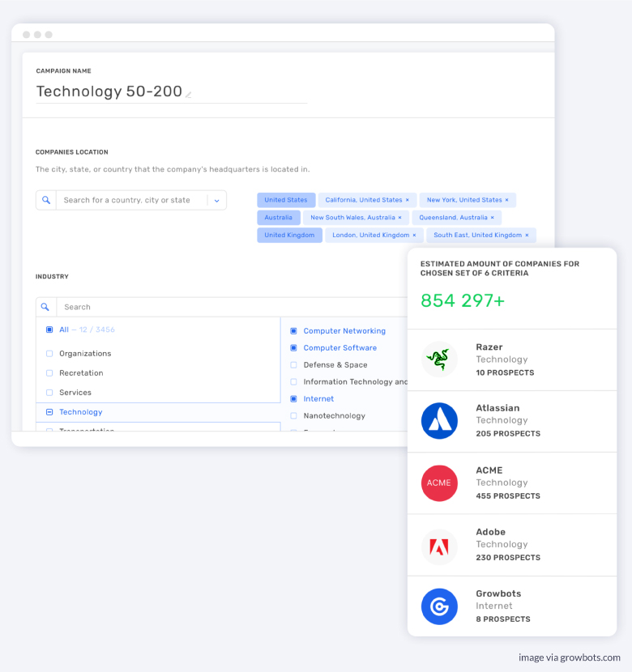Open the Razer company name
Image resolution: width=632 pixels, height=672 pixels.
click(x=489, y=347)
